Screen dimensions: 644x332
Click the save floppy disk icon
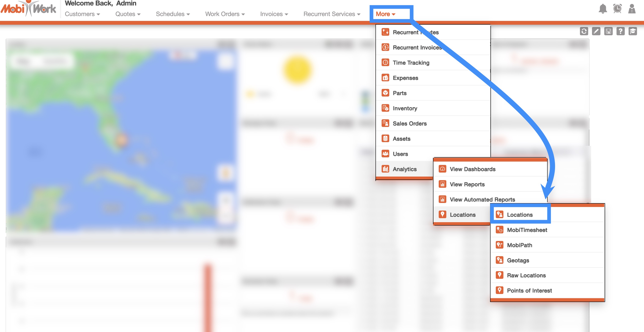pos(608,31)
